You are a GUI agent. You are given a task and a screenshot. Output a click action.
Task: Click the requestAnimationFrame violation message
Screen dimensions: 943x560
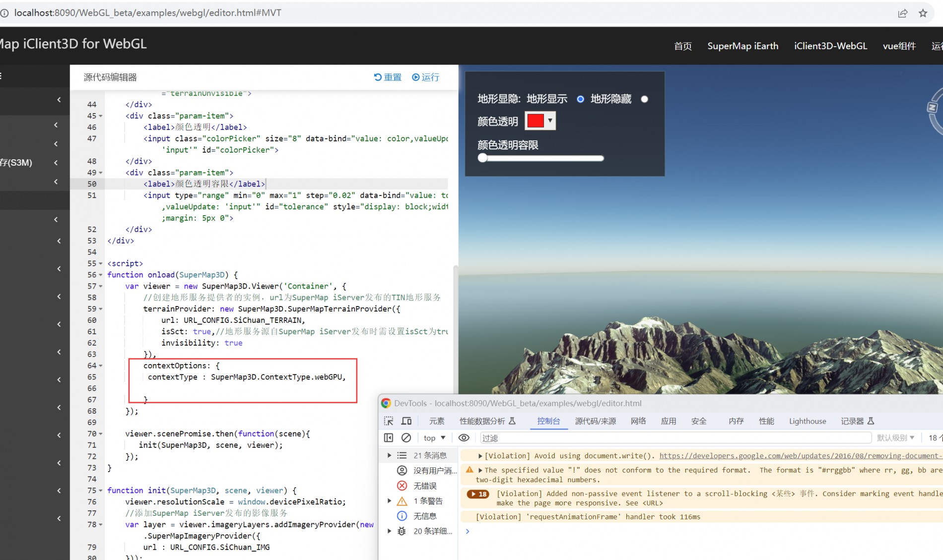(x=588, y=517)
